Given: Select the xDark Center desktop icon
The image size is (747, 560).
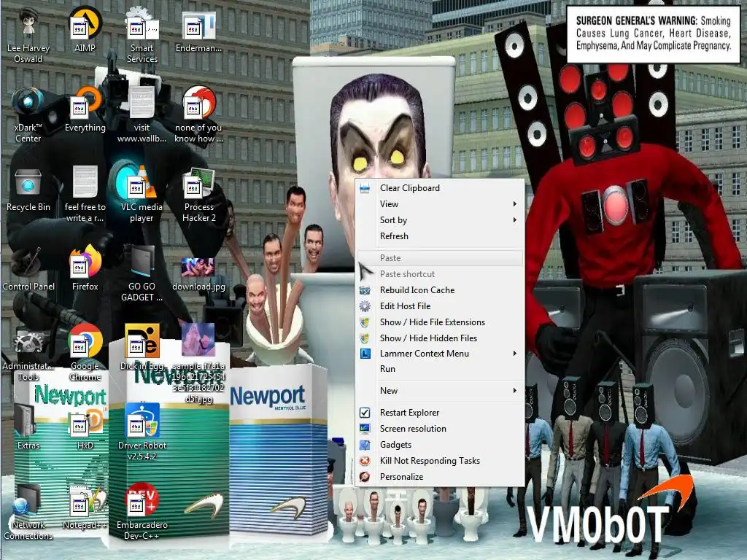Looking at the screenshot, I should [28, 115].
